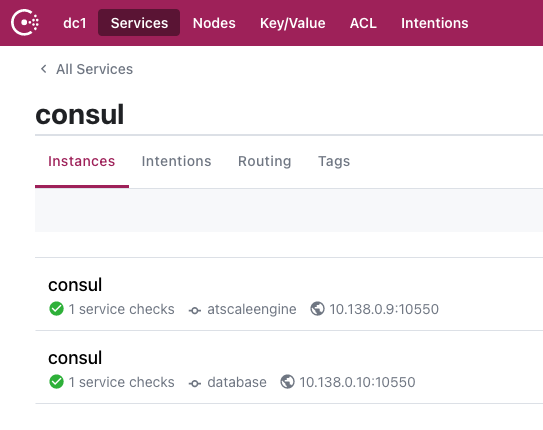Click globe icon beside 10.138.0.9:10550
The width and height of the screenshot is (543, 430).
click(x=317, y=309)
